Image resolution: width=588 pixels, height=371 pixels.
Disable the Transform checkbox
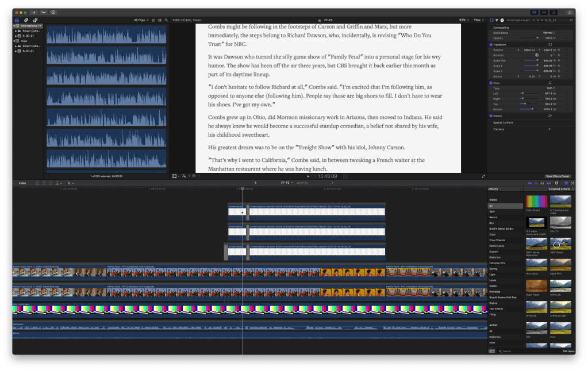tap(490, 44)
